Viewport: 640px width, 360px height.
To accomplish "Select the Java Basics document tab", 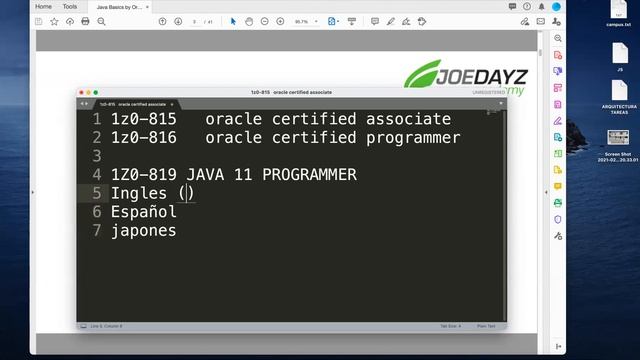I will [x=119, y=7].
